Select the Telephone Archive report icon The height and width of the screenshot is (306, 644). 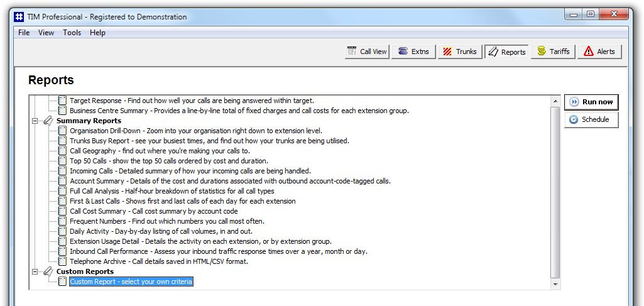[62, 261]
